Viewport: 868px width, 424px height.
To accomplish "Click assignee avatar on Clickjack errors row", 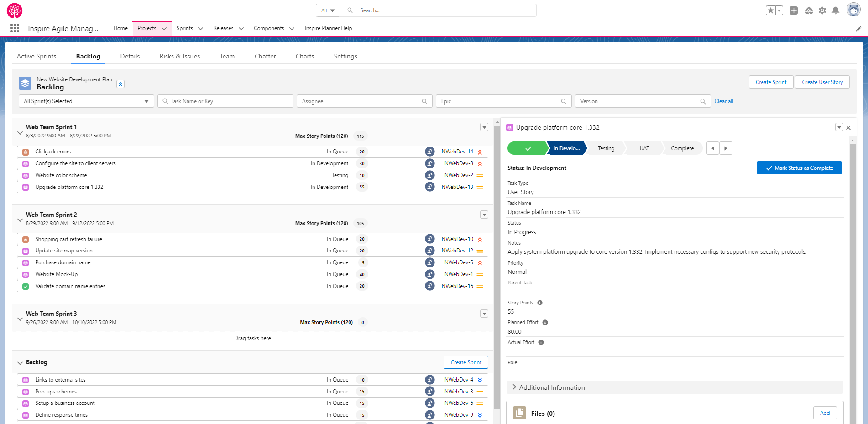I will point(429,152).
